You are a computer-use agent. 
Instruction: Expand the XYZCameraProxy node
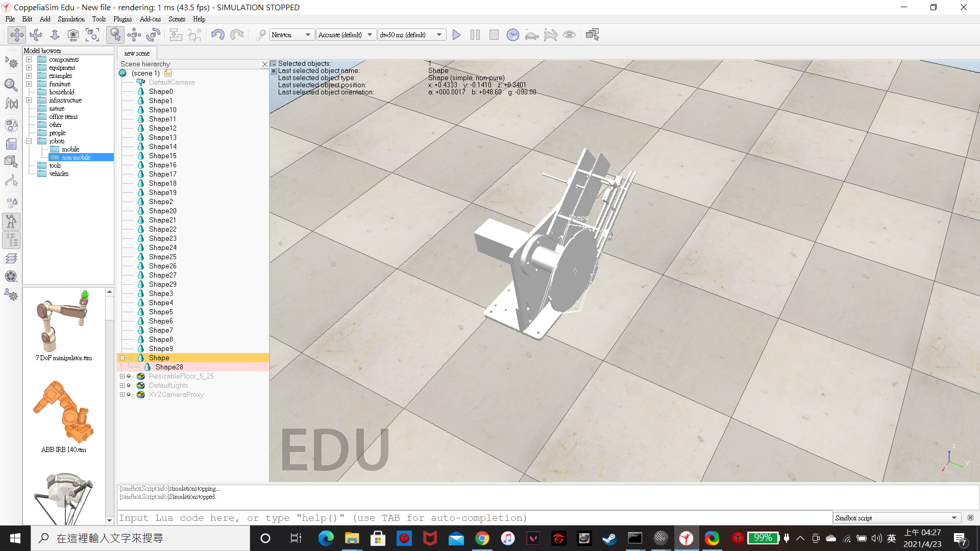pyautogui.click(x=122, y=395)
